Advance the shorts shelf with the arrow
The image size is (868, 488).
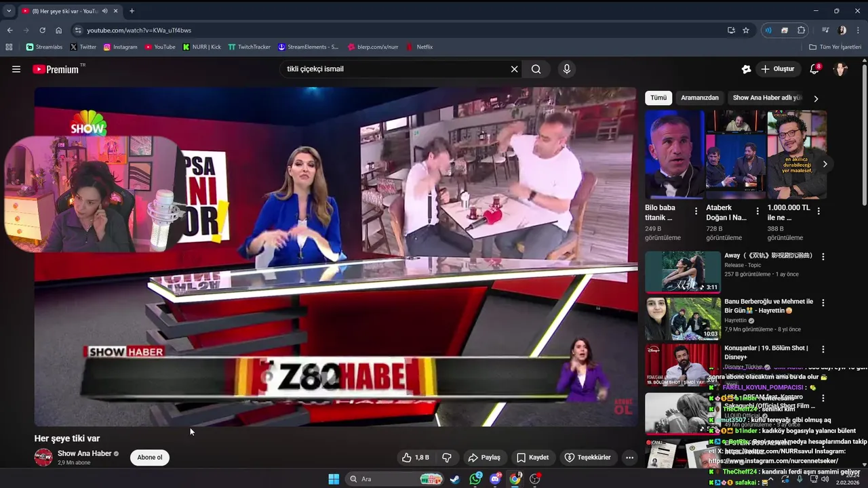pyautogui.click(x=825, y=164)
